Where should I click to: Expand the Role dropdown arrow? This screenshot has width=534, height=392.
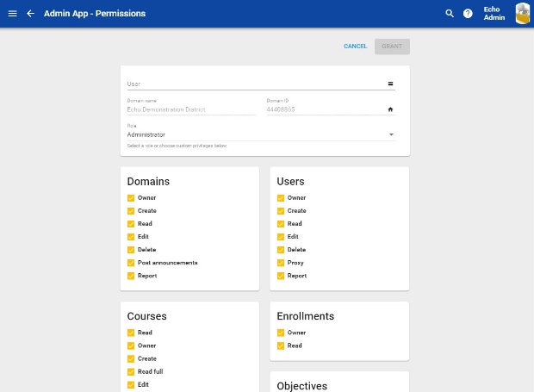(390, 134)
